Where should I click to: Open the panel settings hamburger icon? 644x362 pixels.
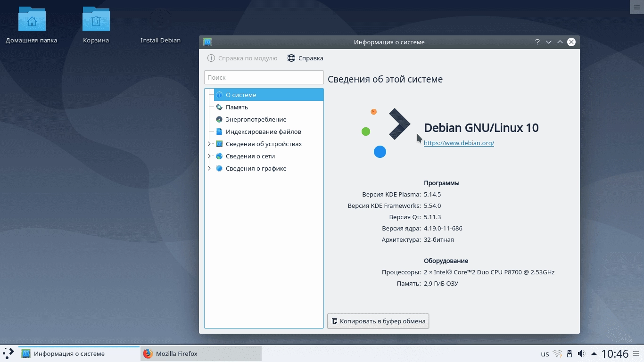(x=636, y=354)
